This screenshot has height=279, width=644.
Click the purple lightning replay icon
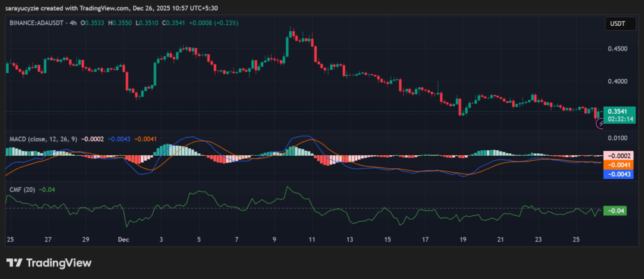[x=599, y=124]
